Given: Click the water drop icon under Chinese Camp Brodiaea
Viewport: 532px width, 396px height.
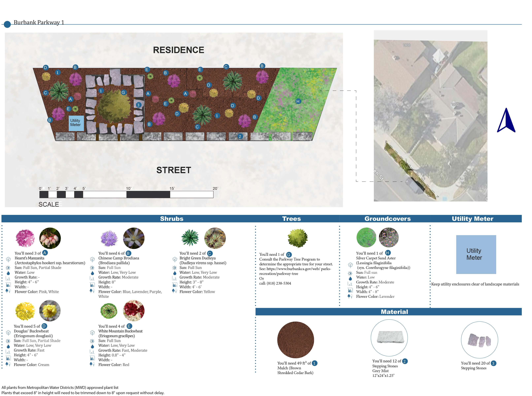Looking at the screenshot, I should 92,273.
